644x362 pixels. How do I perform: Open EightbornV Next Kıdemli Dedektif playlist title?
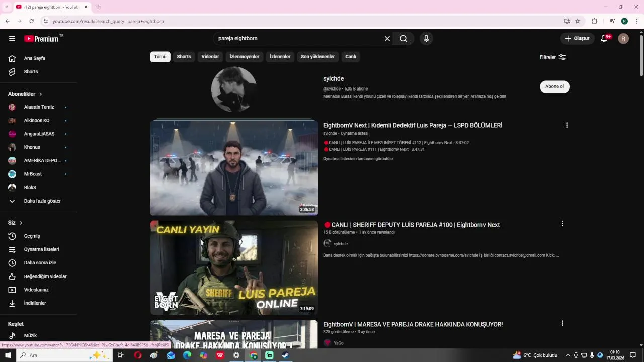point(413,125)
